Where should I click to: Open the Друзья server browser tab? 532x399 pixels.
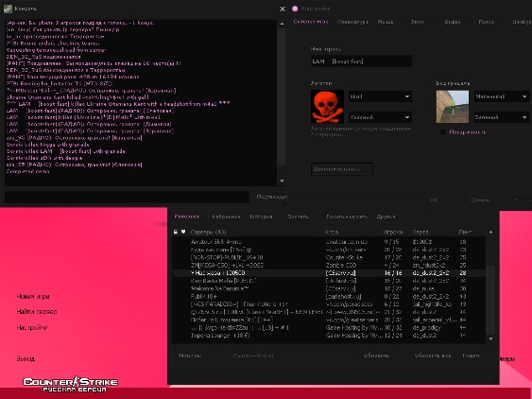(x=386, y=217)
